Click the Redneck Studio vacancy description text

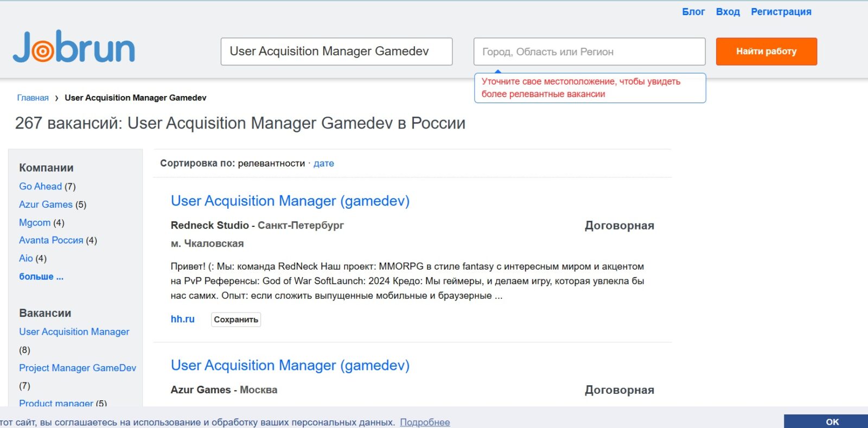click(x=407, y=281)
